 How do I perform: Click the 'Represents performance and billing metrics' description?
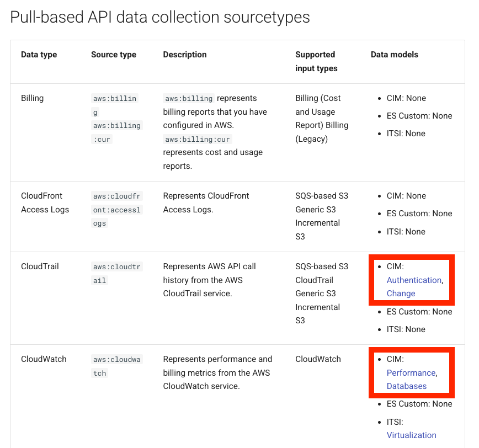tap(217, 373)
